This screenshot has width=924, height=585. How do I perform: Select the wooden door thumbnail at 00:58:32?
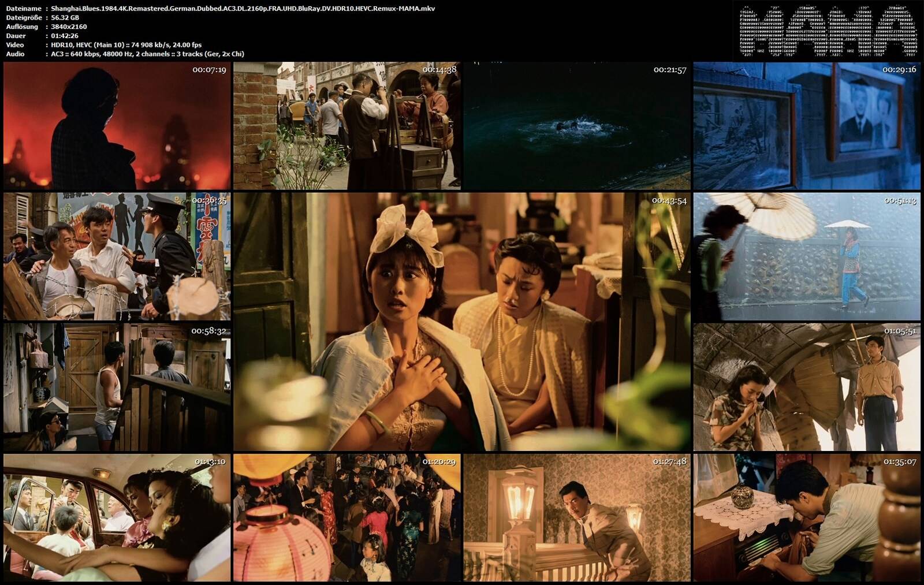(x=117, y=387)
